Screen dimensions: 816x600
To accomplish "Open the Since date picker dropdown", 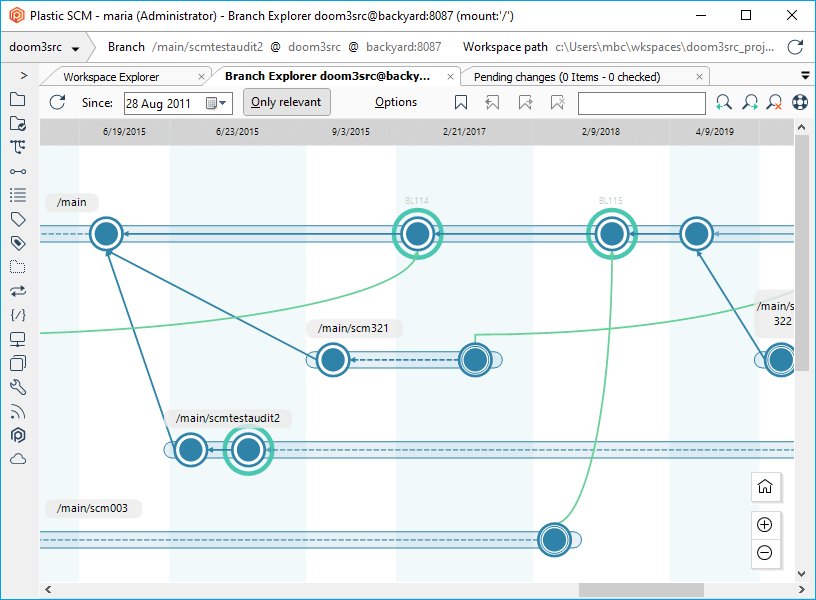I will pyautogui.click(x=217, y=103).
